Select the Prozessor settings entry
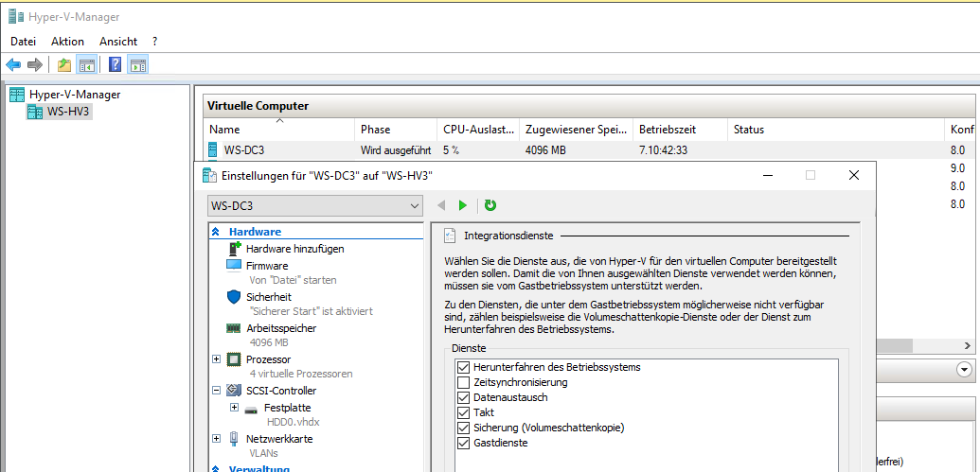Viewport: 980px width, 472px height. point(268,359)
